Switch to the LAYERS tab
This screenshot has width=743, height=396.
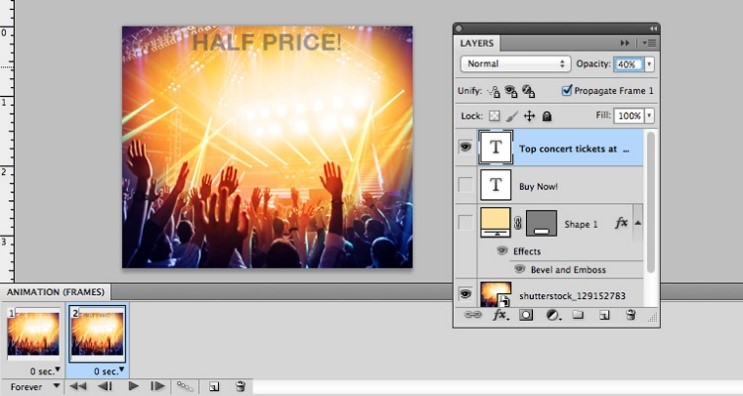click(x=477, y=43)
